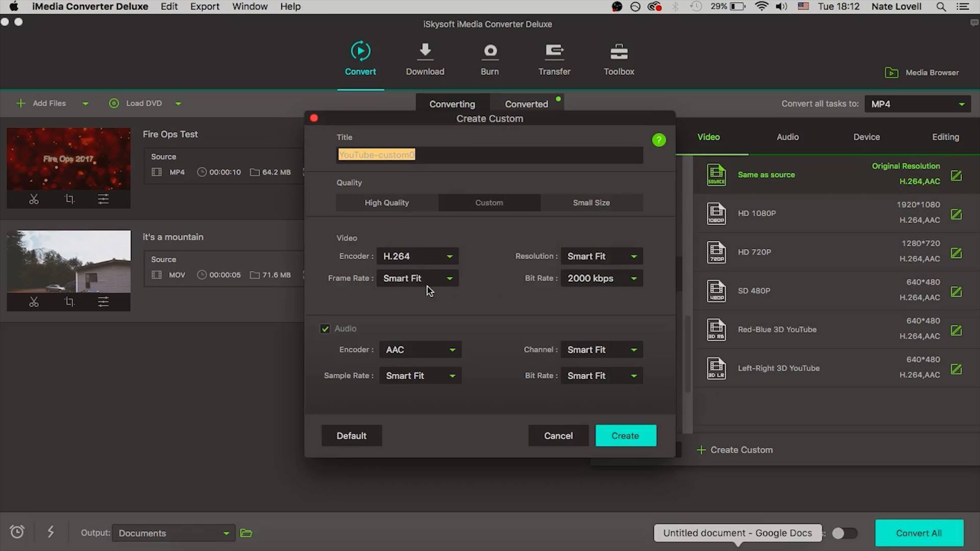Select High Quality option
This screenshot has height=551, width=980.
387,203
